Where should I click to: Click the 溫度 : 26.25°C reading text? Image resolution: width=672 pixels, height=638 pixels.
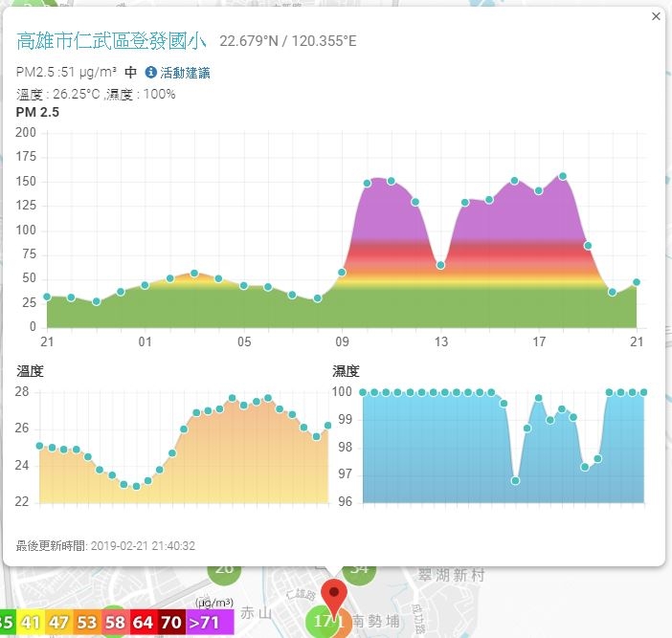click(57, 94)
